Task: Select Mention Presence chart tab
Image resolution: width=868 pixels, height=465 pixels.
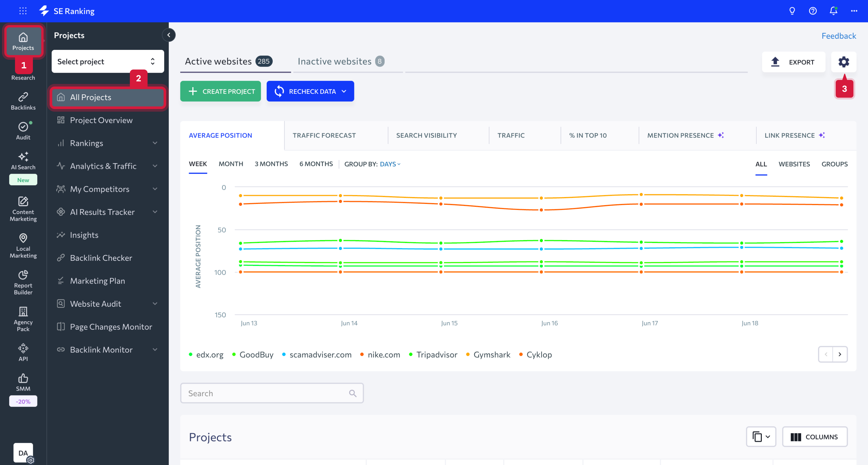Action: point(685,136)
